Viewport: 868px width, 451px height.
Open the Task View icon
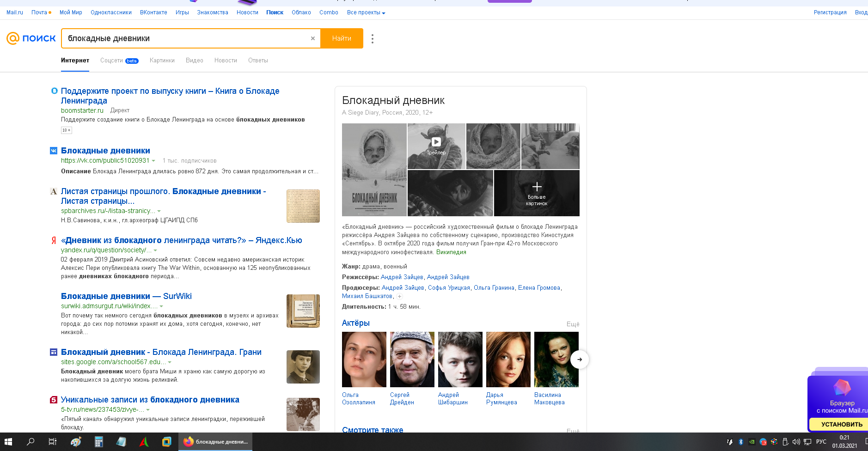click(53, 442)
